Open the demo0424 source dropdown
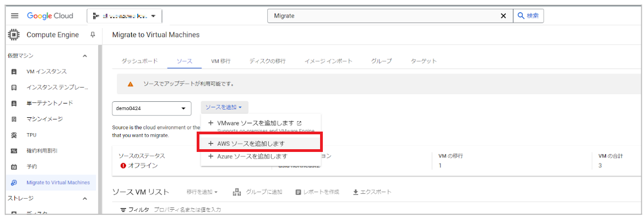The width and height of the screenshot is (644, 218). pyautogui.click(x=151, y=108)
